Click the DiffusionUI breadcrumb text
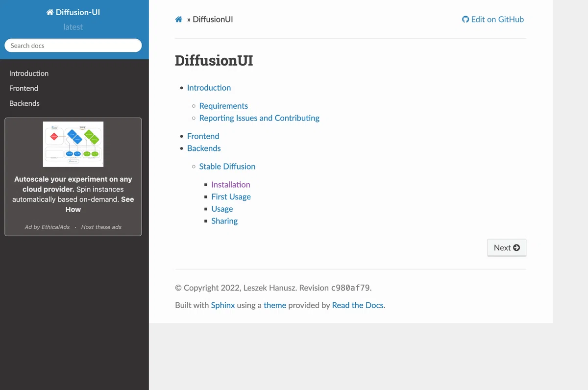 (x=213, y=20)
